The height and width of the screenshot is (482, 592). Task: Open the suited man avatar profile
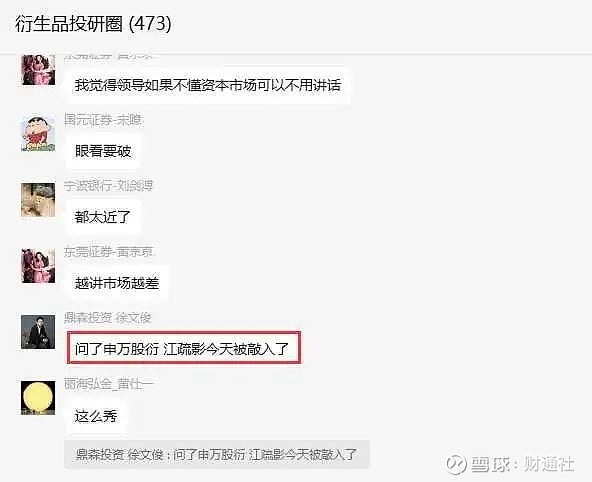pos(38,332)
